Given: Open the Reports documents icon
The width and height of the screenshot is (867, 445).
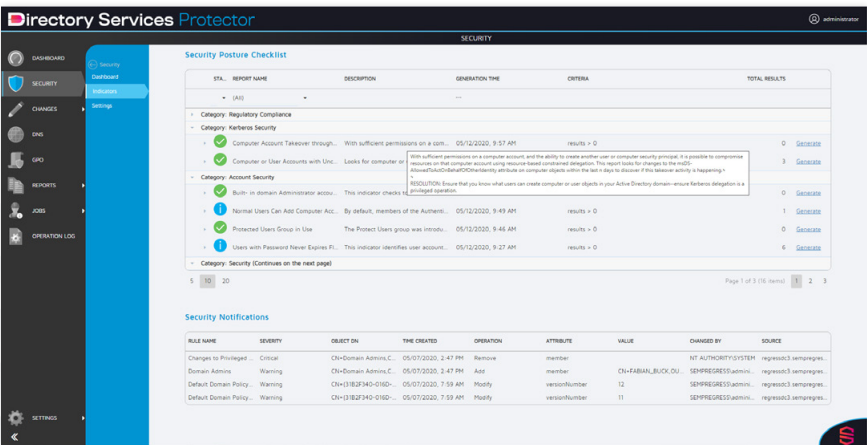Looking at the screenshot, I should point(17,185).
